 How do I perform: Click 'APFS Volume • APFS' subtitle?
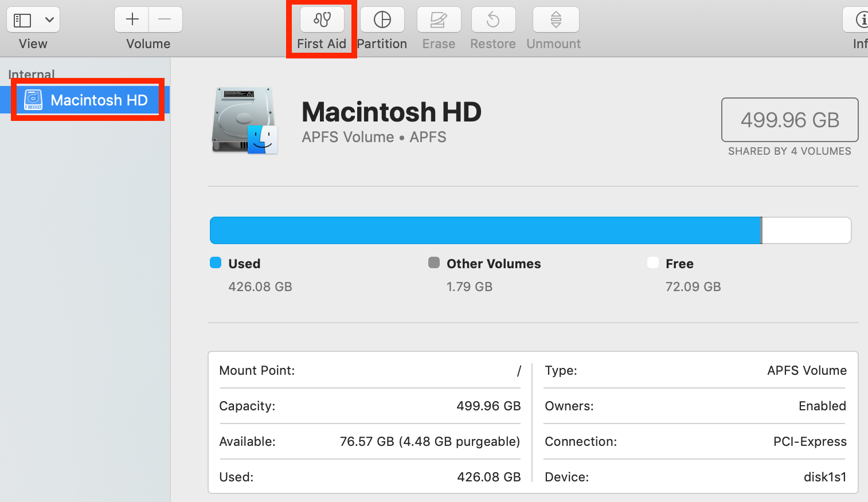pos(374,137)
